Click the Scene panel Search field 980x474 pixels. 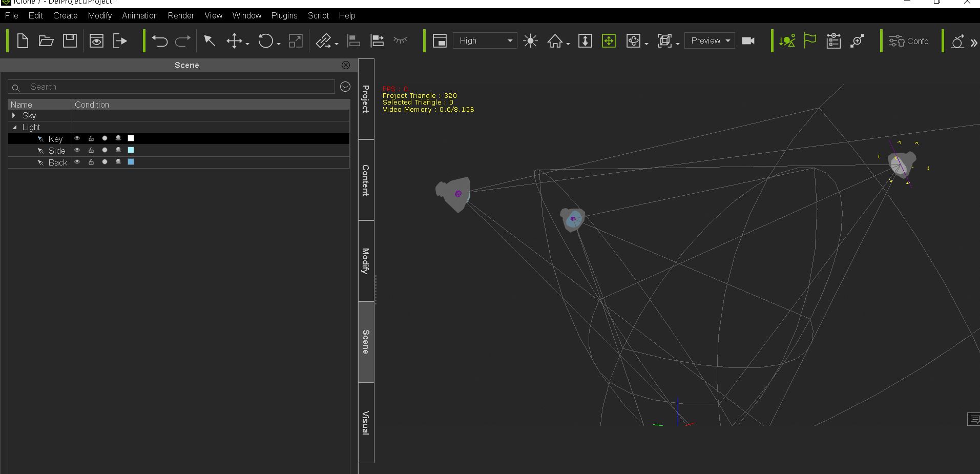(x=172, y=87)
